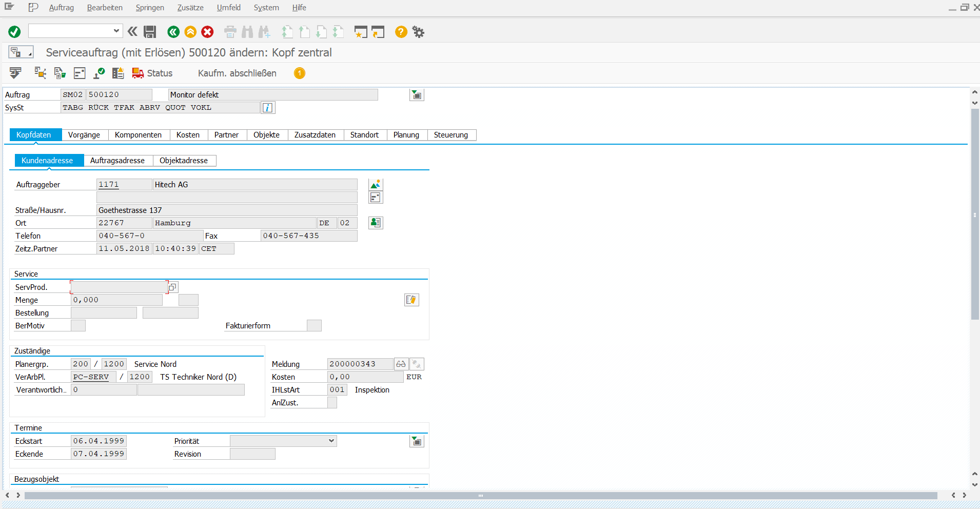
Task: Go to the next page icon
Action: (321, 32)
